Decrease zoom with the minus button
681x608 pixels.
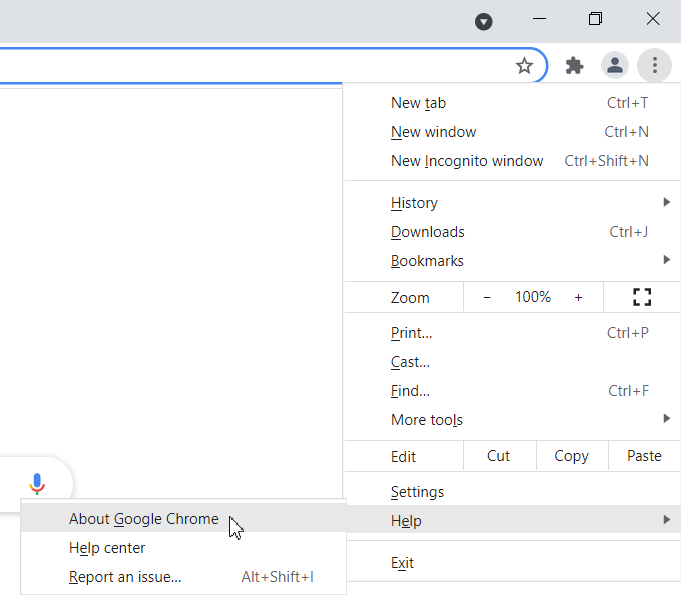click(x=487, y=297)
